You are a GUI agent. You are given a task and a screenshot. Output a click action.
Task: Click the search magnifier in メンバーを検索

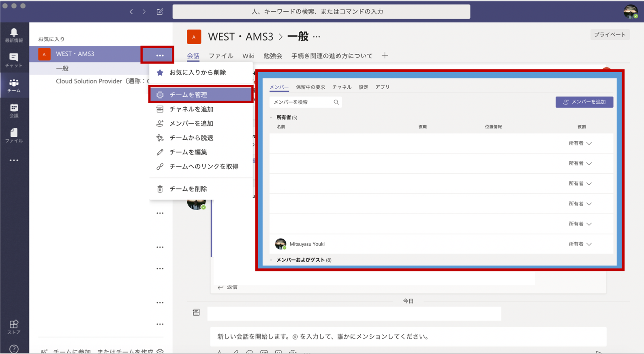click(336, 102)
